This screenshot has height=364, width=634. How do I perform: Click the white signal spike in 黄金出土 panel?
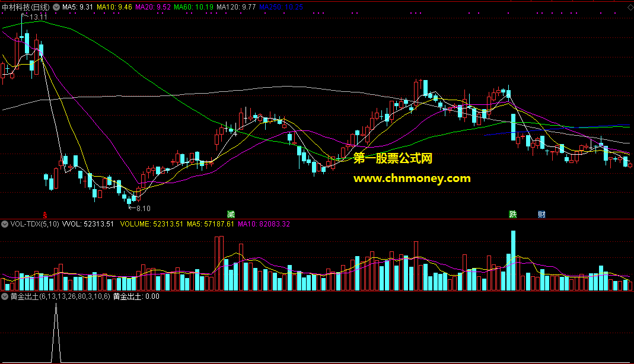coord(56,333)
